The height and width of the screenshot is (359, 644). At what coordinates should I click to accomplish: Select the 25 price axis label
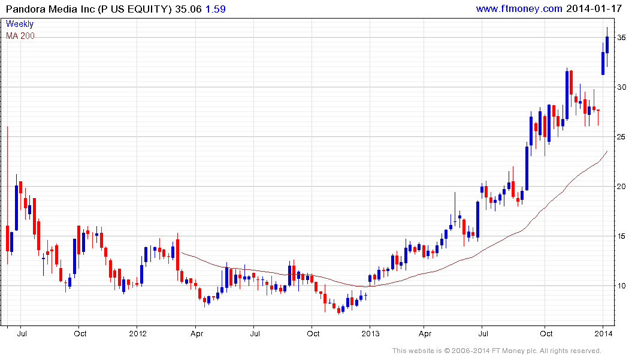click(x=622, y=137)
